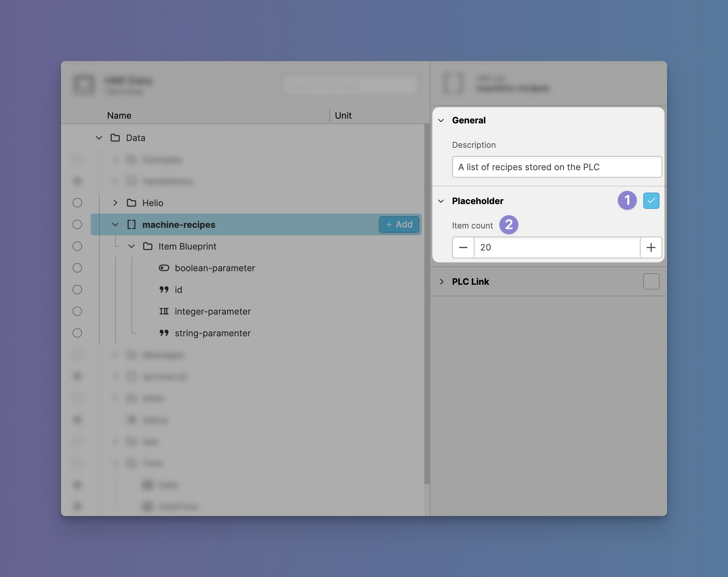
Task: Click into the Description text field
Action: click(557, 167)
